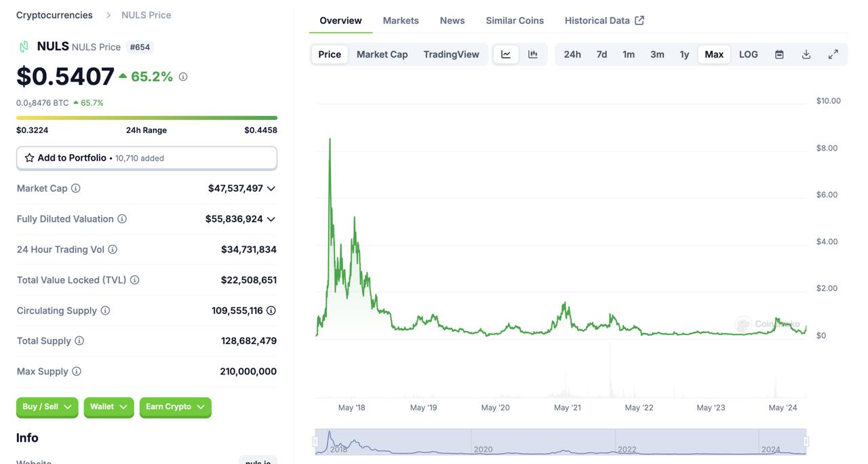Expand Fully Diluted Valuation chevron
868x464 pixels.
click(x=271, y=219)
